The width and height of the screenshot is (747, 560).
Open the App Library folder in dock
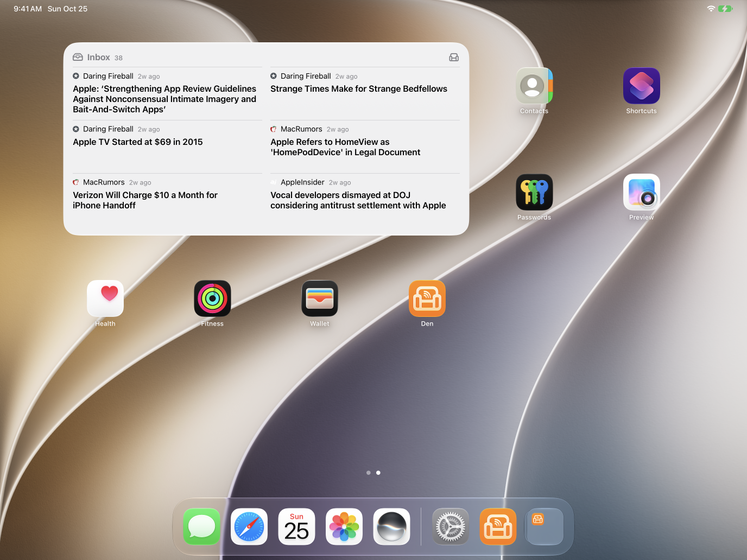coord(545,526)
